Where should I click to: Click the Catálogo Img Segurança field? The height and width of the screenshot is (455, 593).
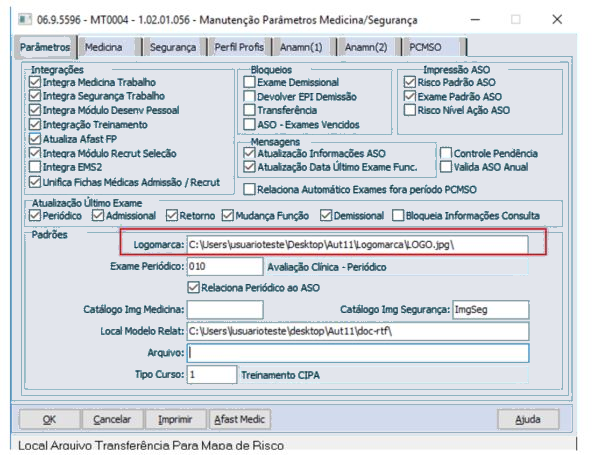[491, 309]
